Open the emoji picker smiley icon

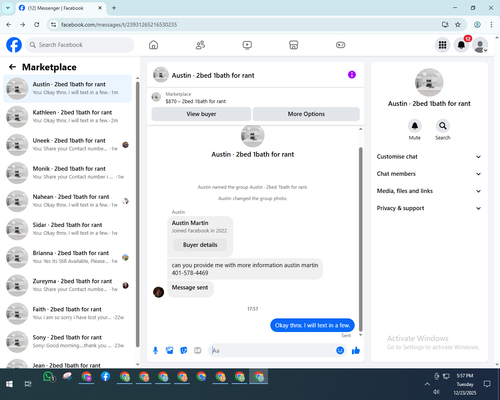point(340,350)
